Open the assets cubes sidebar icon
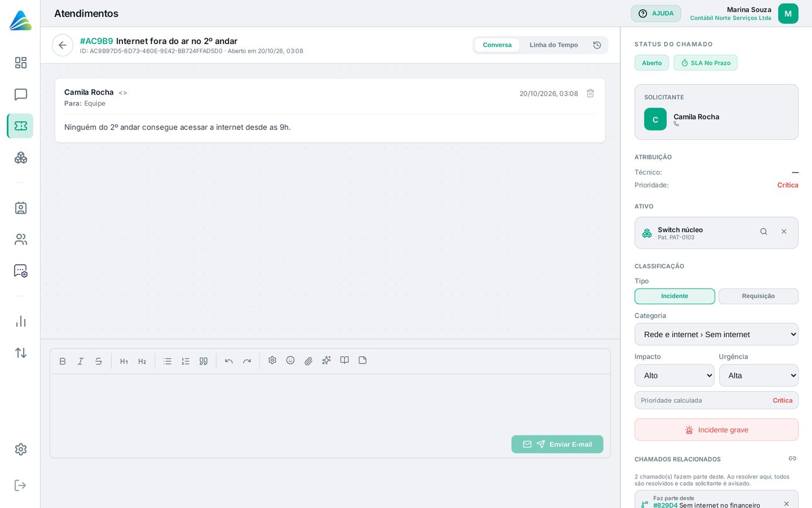 click(x=21, y=157)
